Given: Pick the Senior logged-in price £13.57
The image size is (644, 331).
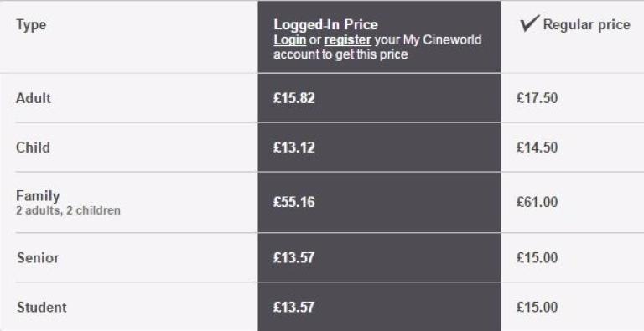Looking at the screenshot, I should (x=294, y=258).
